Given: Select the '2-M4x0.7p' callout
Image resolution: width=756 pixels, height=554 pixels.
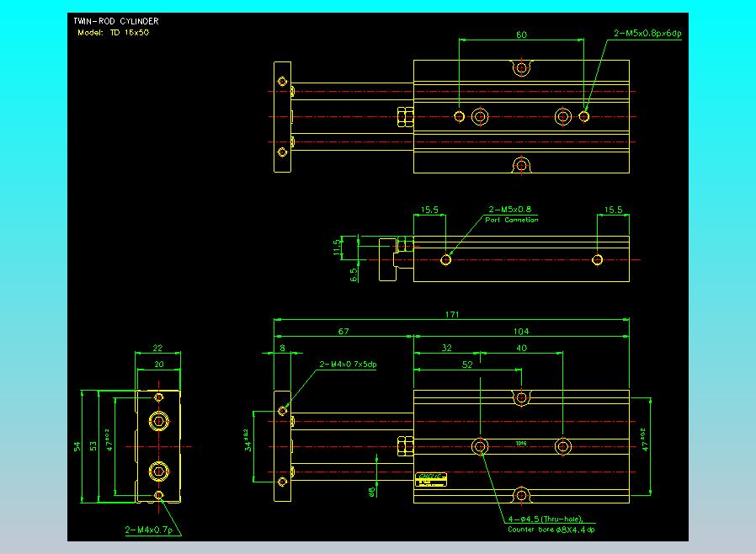Looking at the screenshot, I should tap(148, 530).
